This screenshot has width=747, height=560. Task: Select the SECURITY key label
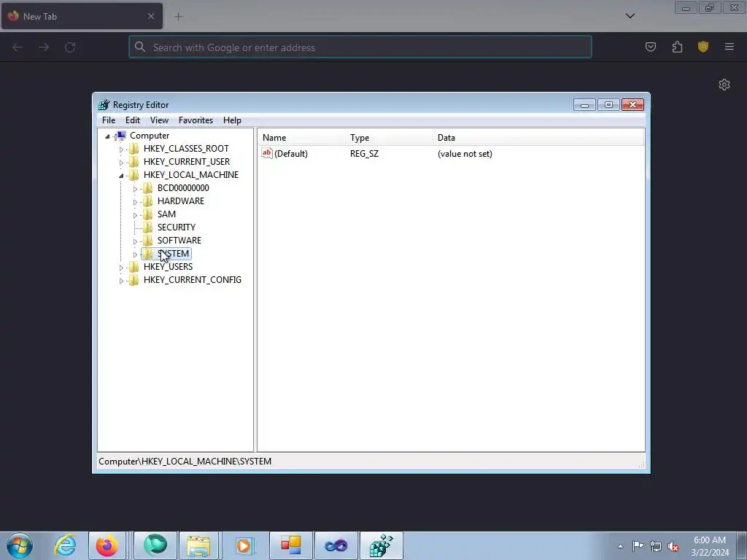[x=177, y=227]
